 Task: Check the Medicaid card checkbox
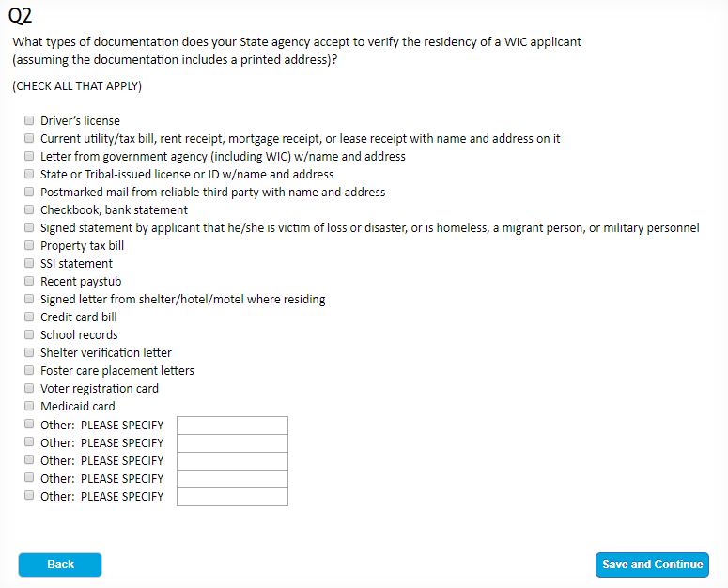point(29,407)
